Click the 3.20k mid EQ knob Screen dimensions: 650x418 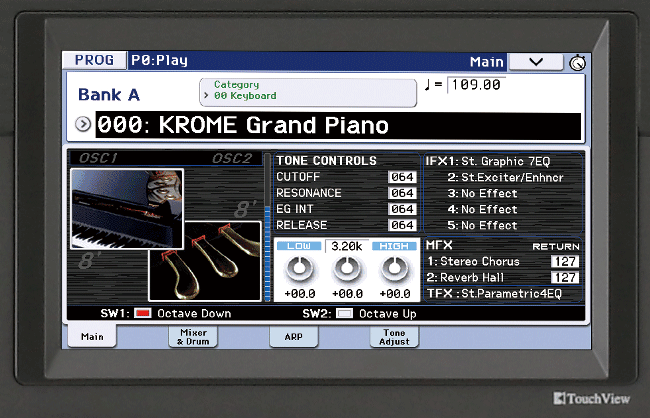tap(347, 269)
